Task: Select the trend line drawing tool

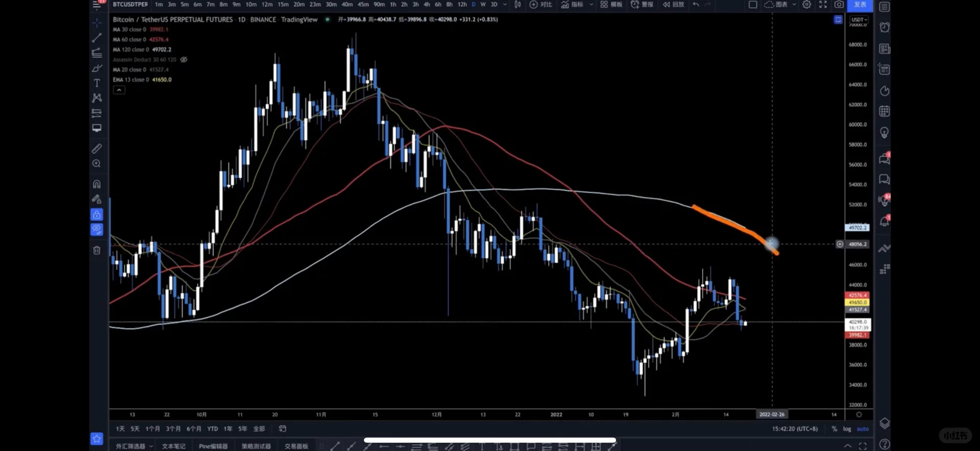Action: (x=96, y=38)
